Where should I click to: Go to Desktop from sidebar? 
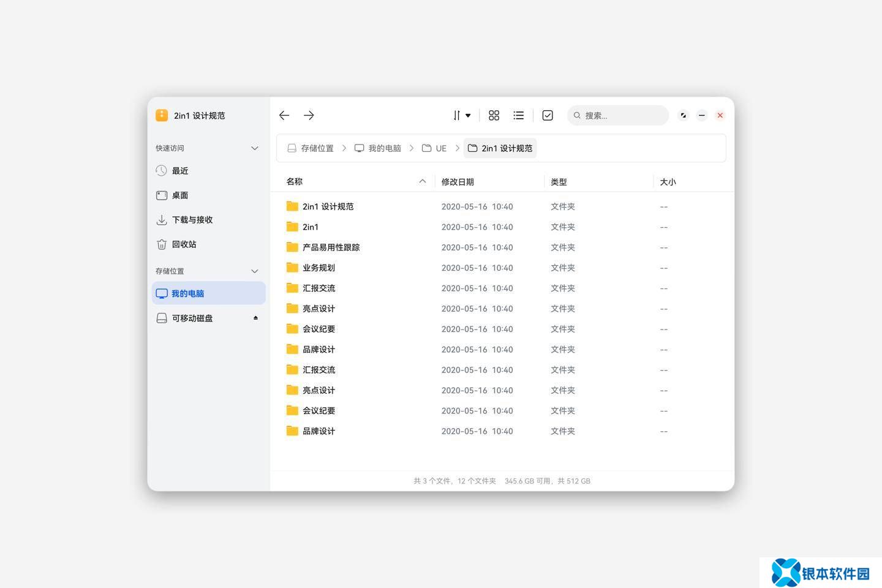pyautogui.click(x=179, y=195)
